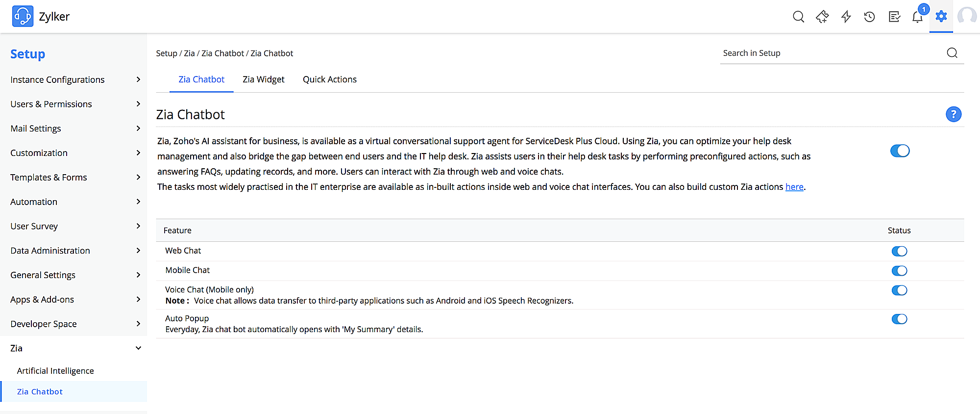The image size is (980, 414).
Task: Click the search magnifier icon in header
Action: (x=798, y=17)
